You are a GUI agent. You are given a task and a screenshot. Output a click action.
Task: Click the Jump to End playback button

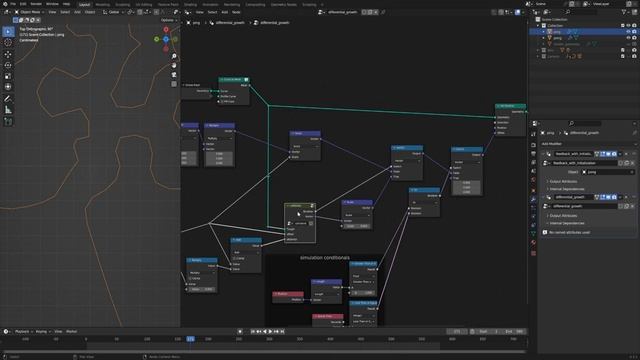coord(282,332)
